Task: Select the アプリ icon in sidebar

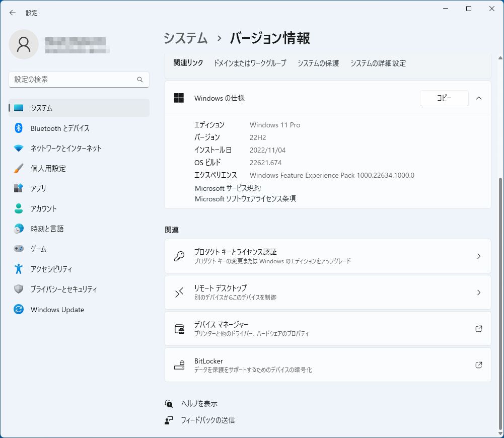Action: 19,188
